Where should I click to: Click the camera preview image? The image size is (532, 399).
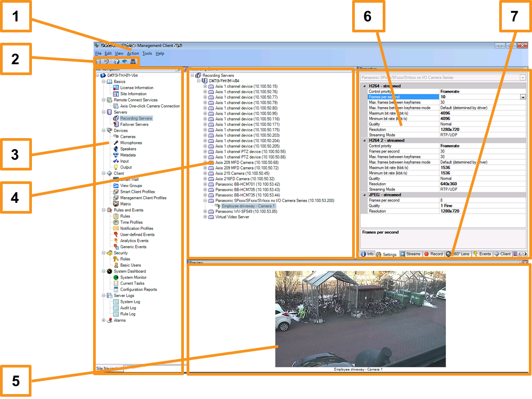[x=360, y=318]
